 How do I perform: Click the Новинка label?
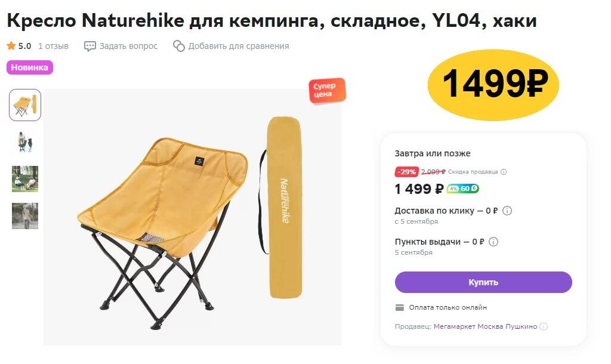30,67
